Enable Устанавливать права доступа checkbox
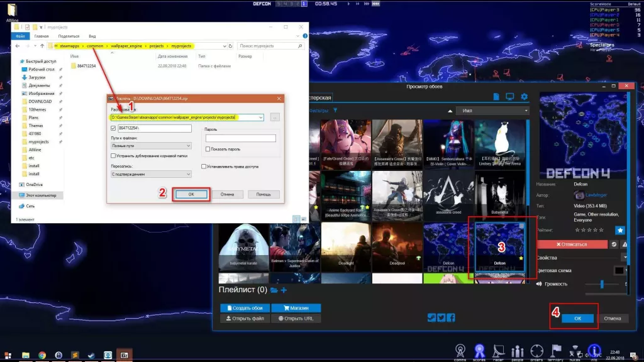Viewport: 644px width, 362px height. point(204,166)
